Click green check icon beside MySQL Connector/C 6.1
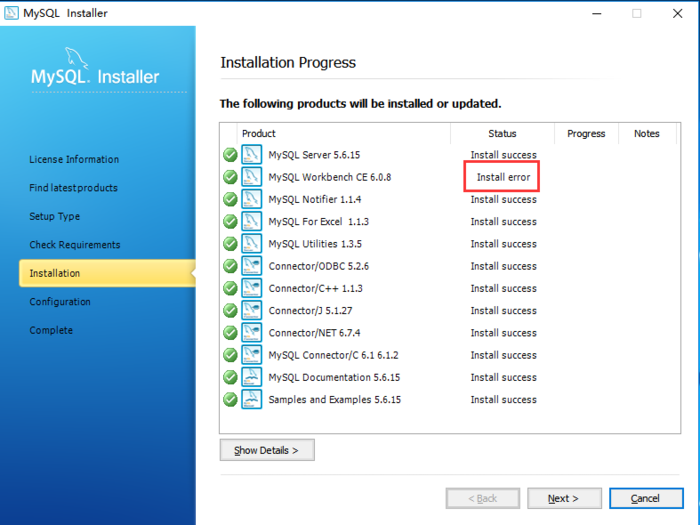700x525 pixels. click(230, 355)
